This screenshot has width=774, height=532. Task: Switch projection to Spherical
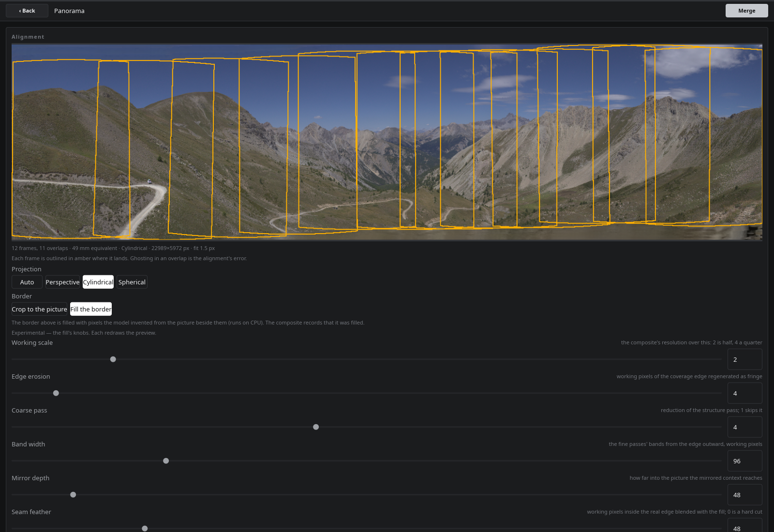132,282
